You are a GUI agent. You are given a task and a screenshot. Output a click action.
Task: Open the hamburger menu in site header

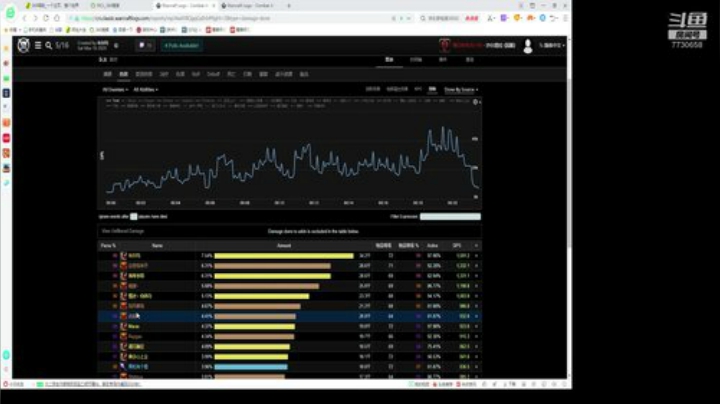(38, 45)
